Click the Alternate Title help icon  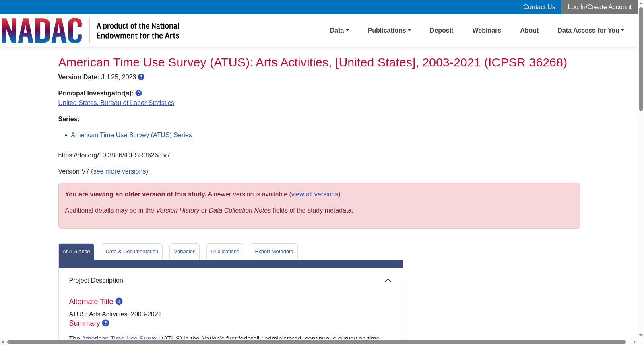(x=119, y=301)
